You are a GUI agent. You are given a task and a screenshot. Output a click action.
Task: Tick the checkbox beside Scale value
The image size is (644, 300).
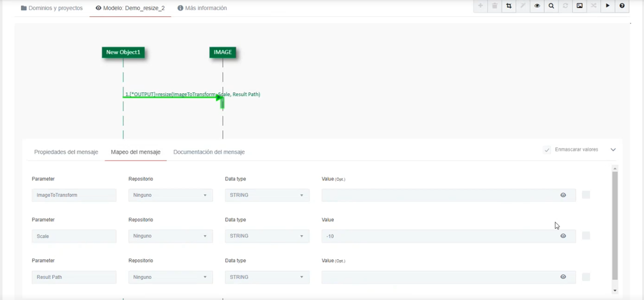coord(586,236)
